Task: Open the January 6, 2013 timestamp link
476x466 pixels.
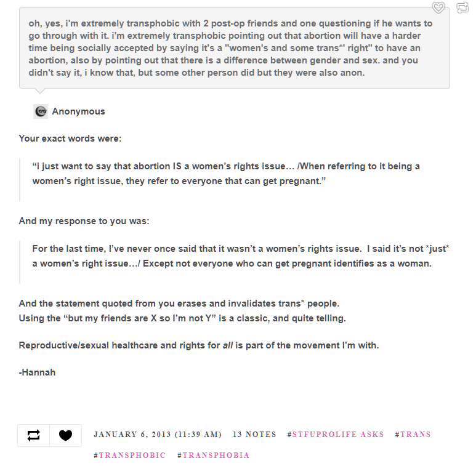Action: coord(158,435)
